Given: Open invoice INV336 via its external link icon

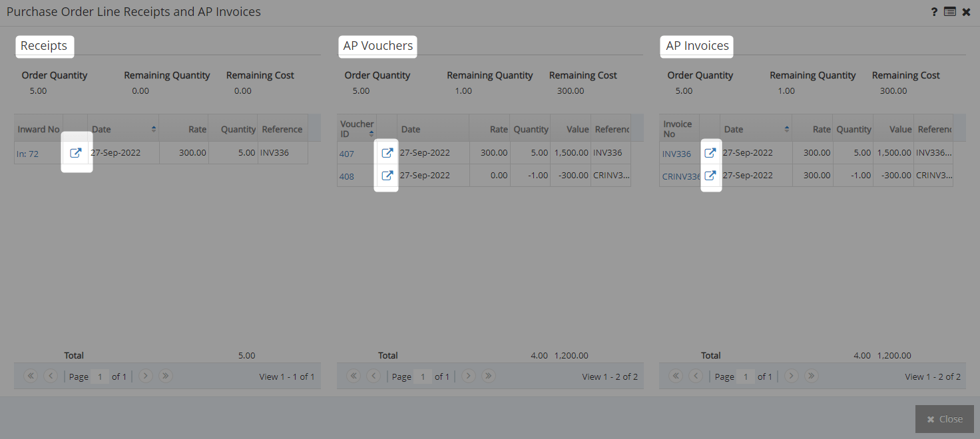Looking at the screenshot, I should pyautogui.click(x=710, y=152).
